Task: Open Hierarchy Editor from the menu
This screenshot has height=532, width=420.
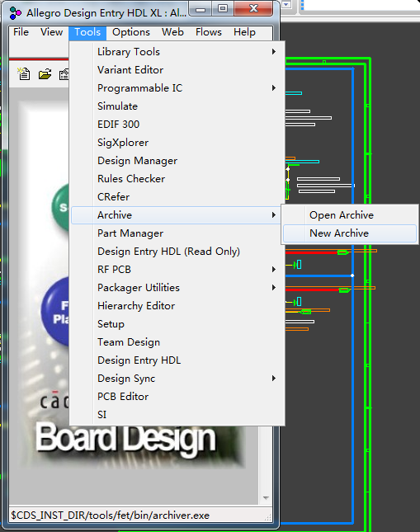Action: point(177,306)
